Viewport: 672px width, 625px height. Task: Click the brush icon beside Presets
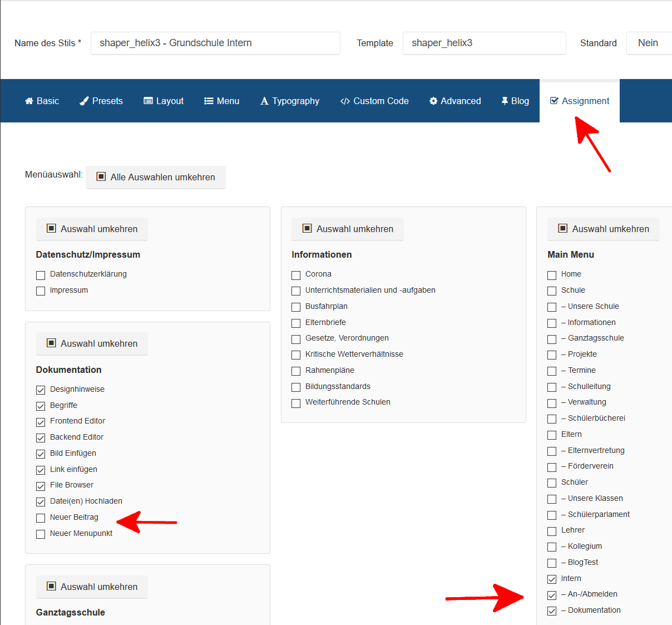click(x=84, y=101)
